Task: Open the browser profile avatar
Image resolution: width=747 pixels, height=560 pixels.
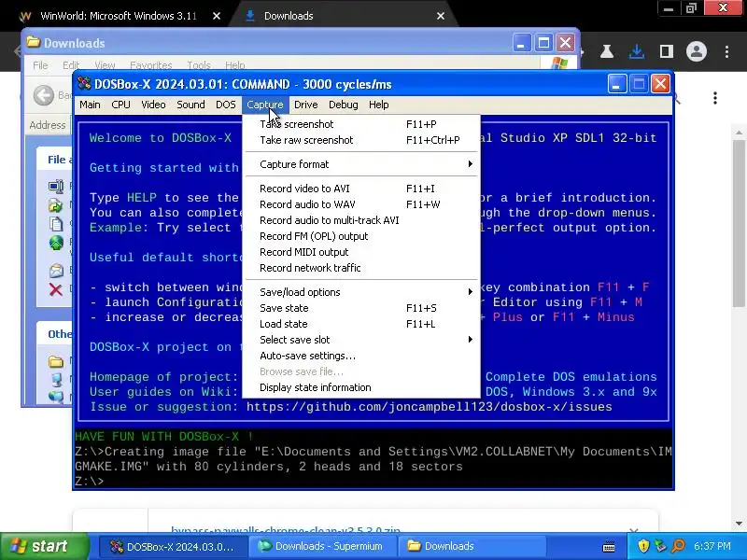Action: 697,51
